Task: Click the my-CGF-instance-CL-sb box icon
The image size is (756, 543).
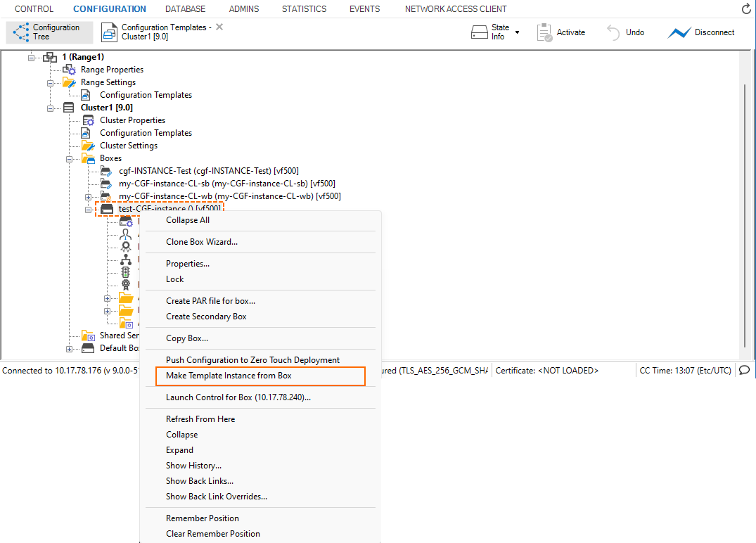Action: pos(106,184)
